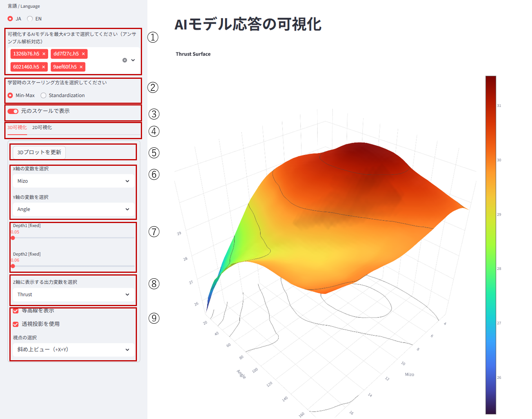The image size is (532, 419).
Task: Remove the dd7f27c.h5 model tag
Action: [x=83, y=54]
